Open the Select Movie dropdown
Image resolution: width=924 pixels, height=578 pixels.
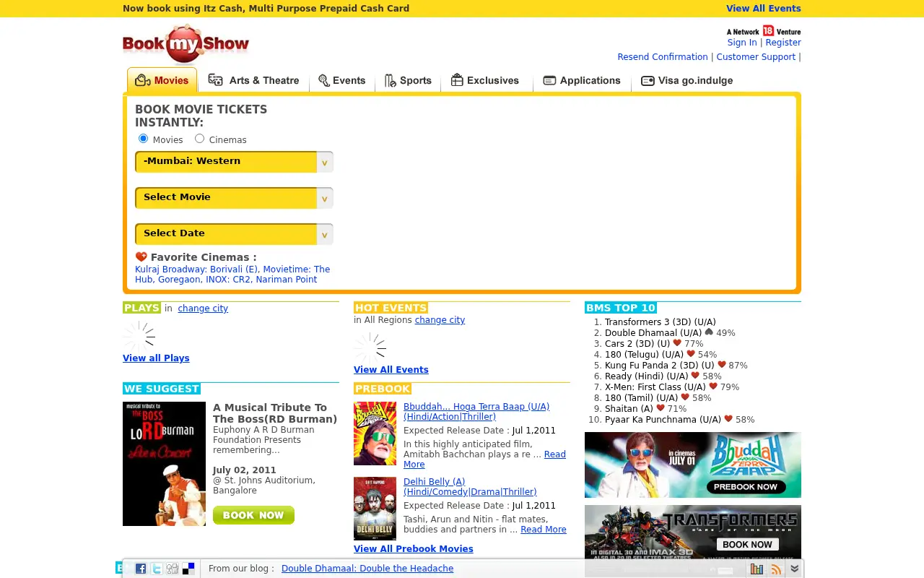(x=234, y=198)
